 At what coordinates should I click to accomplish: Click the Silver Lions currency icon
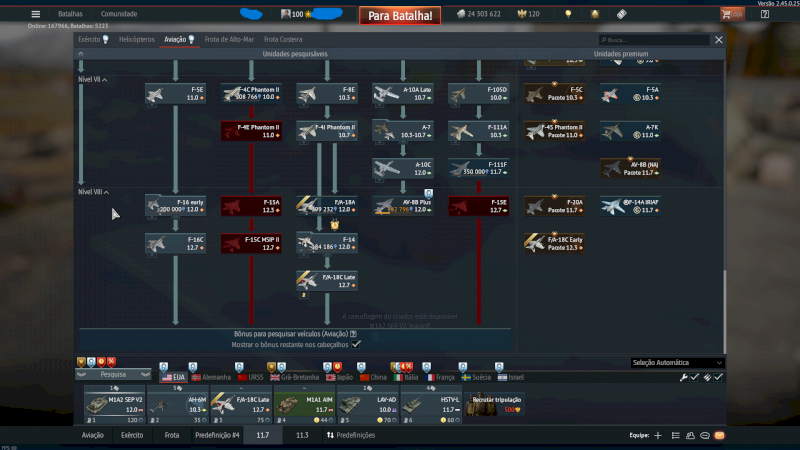[461, 15]
